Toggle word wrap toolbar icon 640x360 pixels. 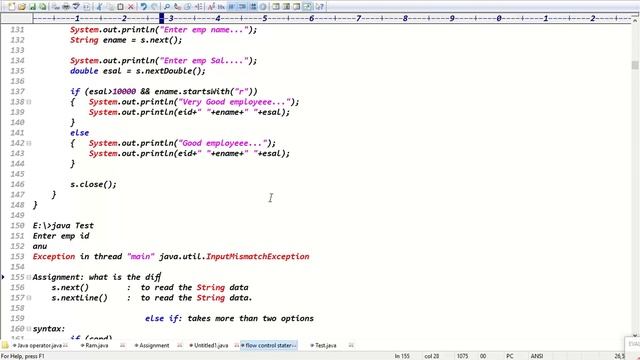tap(231, 7)
